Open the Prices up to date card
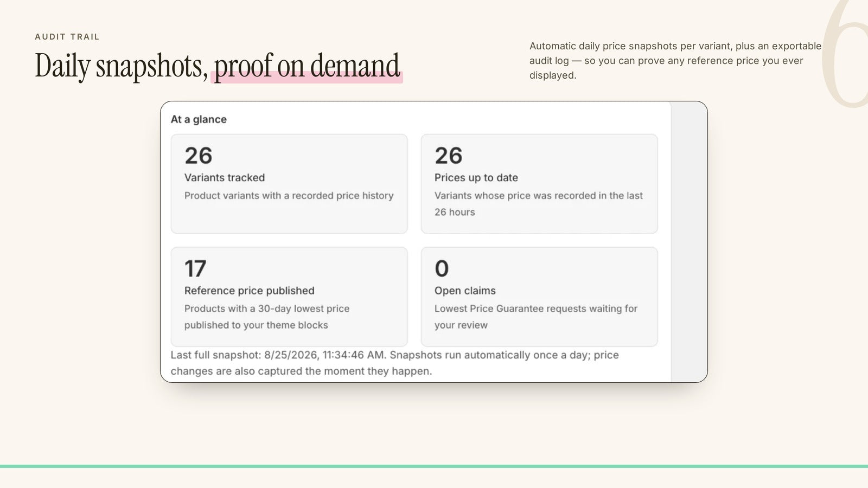 539,184
